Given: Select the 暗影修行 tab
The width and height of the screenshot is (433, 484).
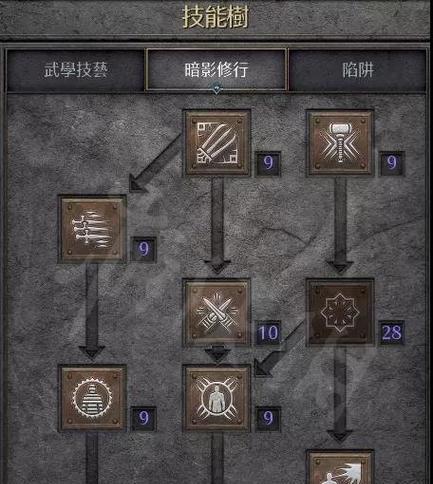Looking at the screenshot, I should (217, 70).
